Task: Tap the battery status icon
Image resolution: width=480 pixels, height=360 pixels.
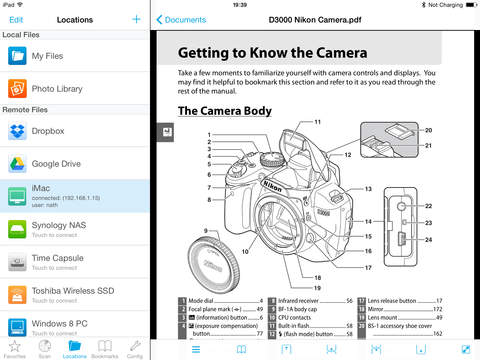Action: pyautogui.click(x=471, y=5)
